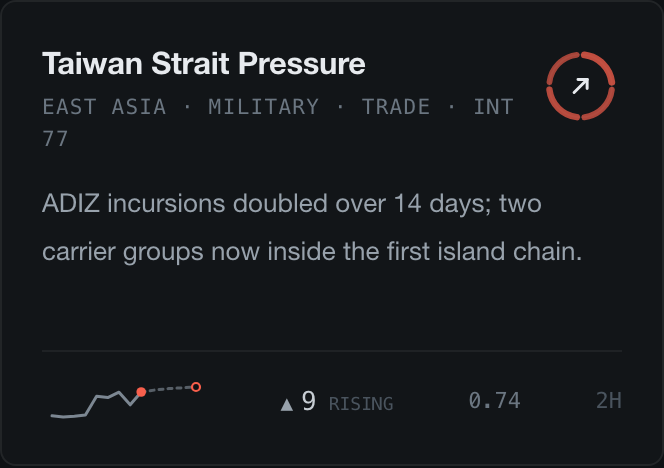Viewport: 664px width, 468px height.
Task: Click the hollow red forecast point
Action: [196, 387]
